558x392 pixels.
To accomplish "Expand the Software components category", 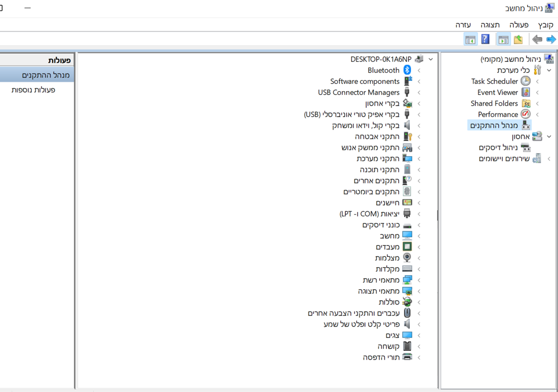I will click(x=419, y=82).
